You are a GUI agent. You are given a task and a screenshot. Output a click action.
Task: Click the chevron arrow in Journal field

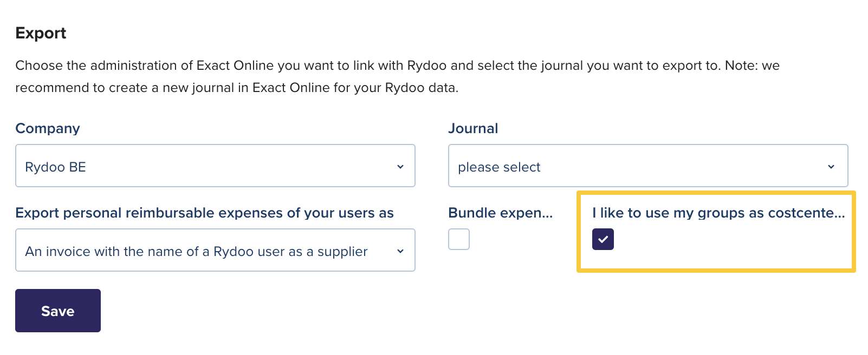tap(831, 167)
